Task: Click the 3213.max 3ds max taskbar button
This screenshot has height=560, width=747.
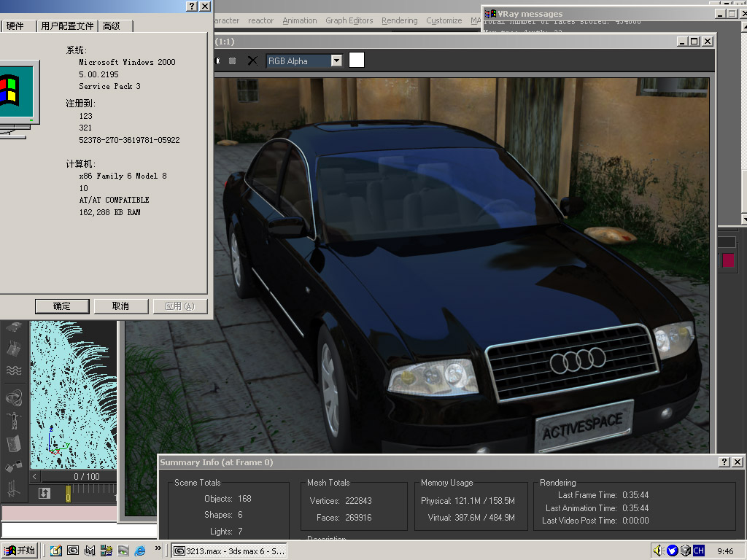Action: tap(230, 551)
